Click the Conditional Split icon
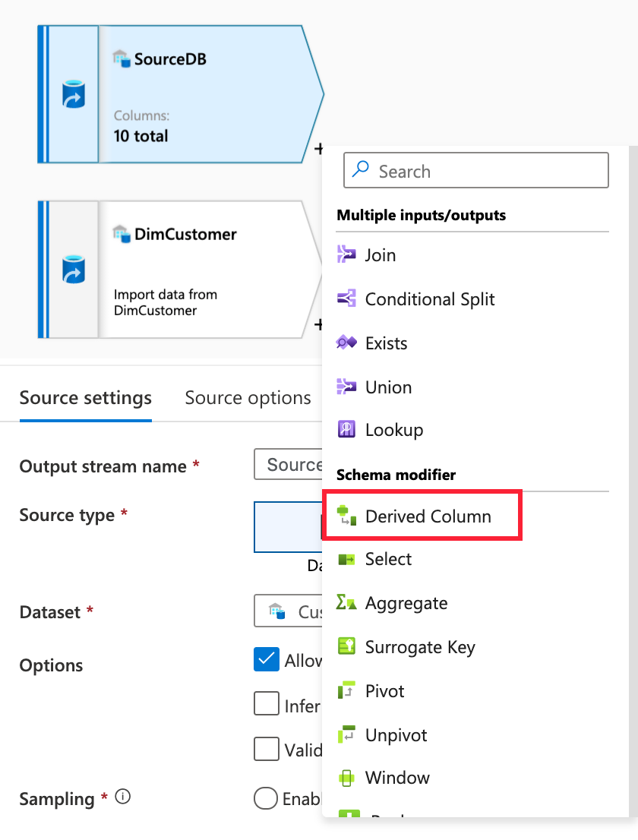638x840 pixels. tap(346, 298)
